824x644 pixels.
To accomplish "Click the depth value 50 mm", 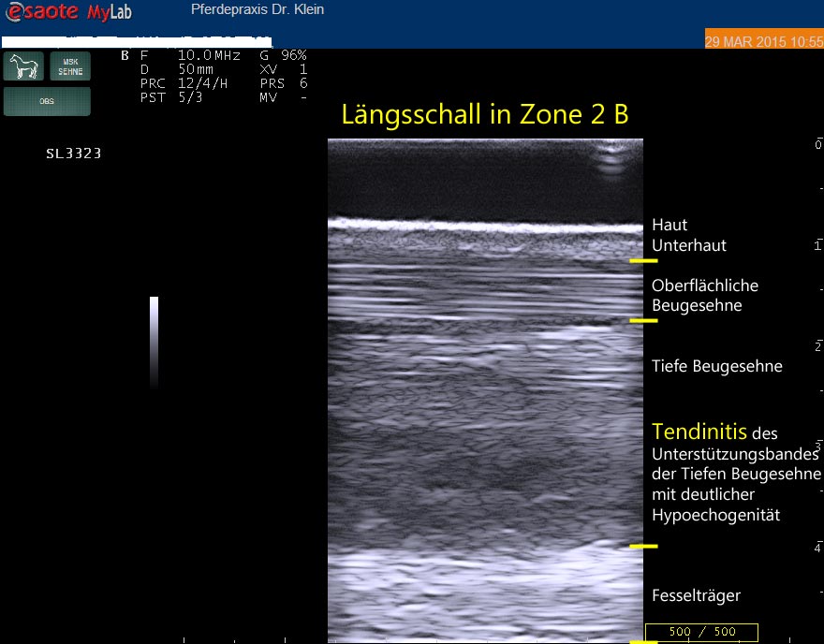I will tap(196, 69).
